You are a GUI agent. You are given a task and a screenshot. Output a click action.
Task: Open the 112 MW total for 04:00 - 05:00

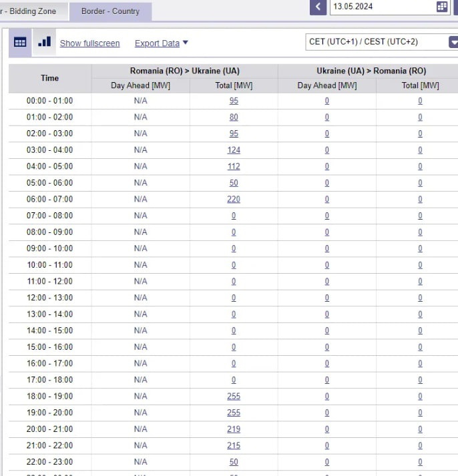(234, 167)
